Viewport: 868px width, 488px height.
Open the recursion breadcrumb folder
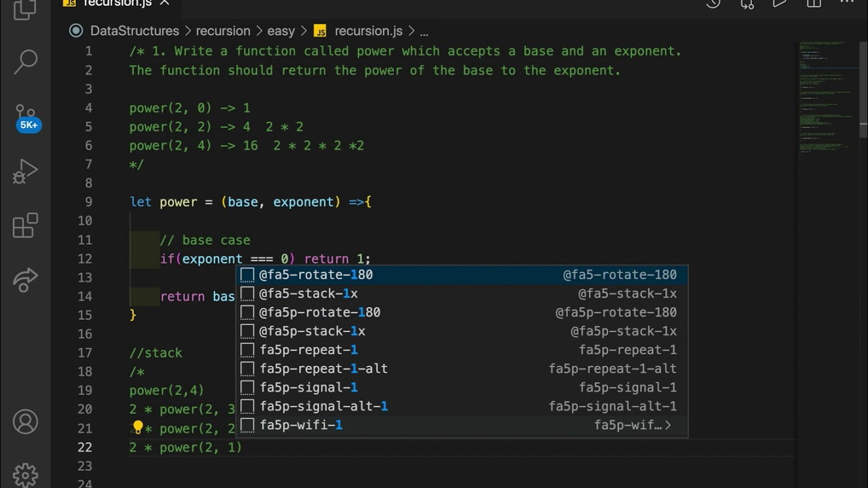tap(223, 31)
